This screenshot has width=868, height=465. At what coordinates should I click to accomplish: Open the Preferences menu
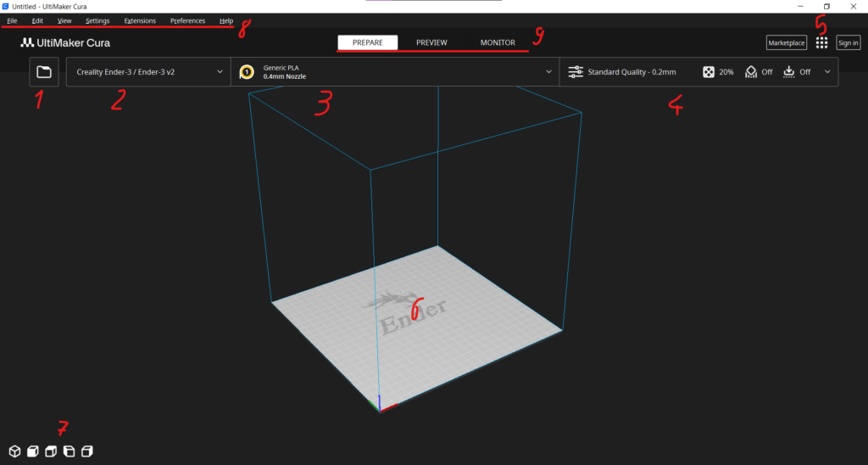coord(187,20)
